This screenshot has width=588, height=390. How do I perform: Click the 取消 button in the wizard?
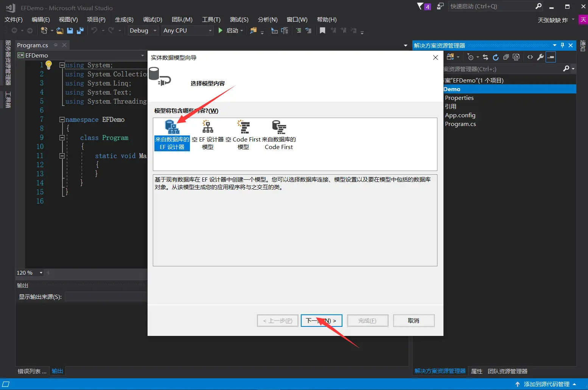(x=414, y=321)
